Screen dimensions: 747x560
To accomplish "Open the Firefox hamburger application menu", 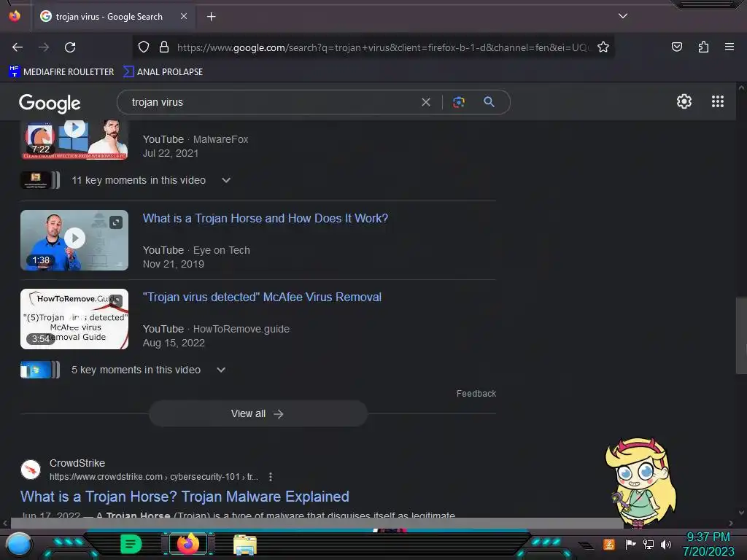I will (x=729, y=47).
